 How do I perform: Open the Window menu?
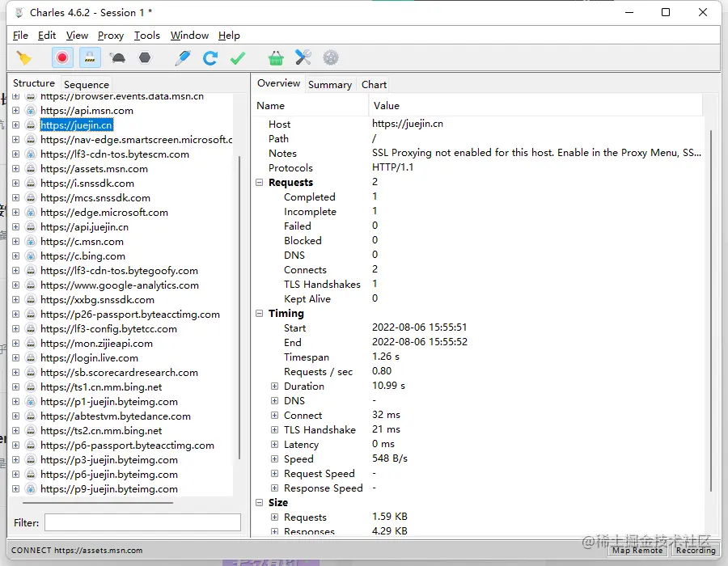pos(189,36)
